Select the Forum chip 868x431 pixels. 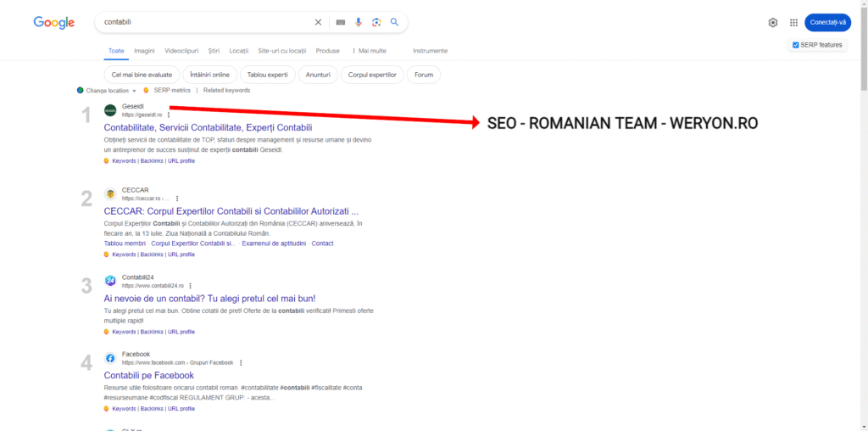pos(424,75)
